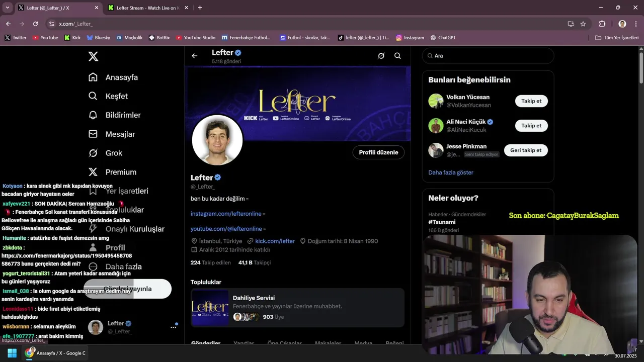This screenshot has width=644, height=362.
Task: Open the Gönderiler tab
Action: tap(206, 343)
